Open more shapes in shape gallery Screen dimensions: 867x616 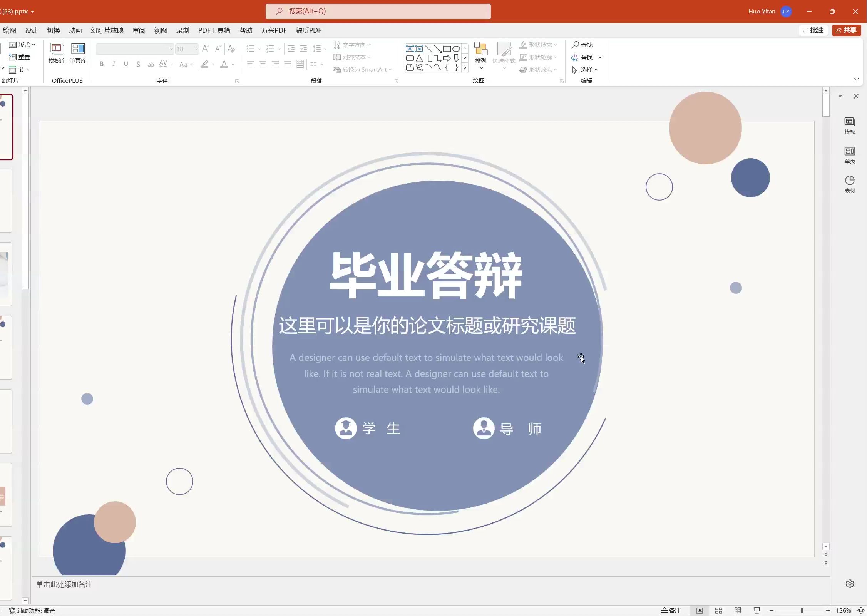point(465,67)
